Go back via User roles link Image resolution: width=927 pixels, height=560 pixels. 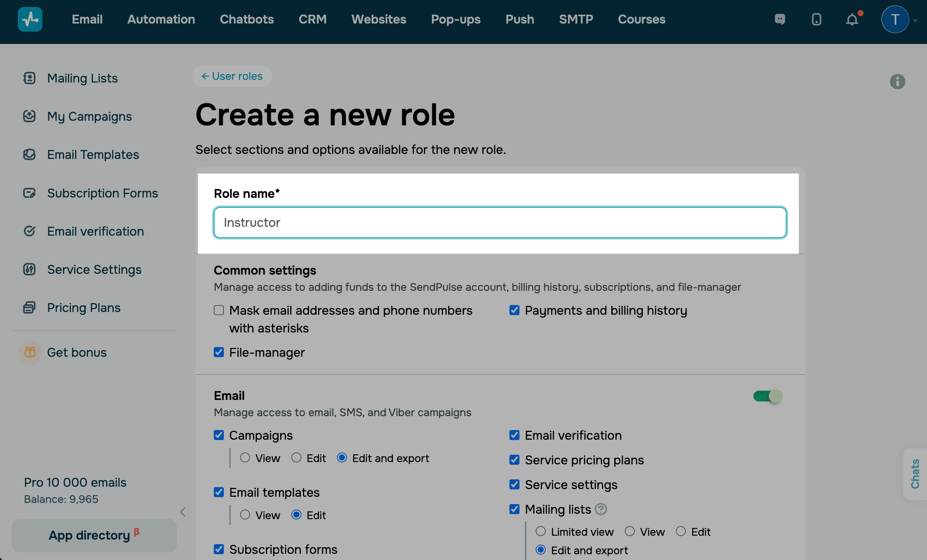click(232, 76)
